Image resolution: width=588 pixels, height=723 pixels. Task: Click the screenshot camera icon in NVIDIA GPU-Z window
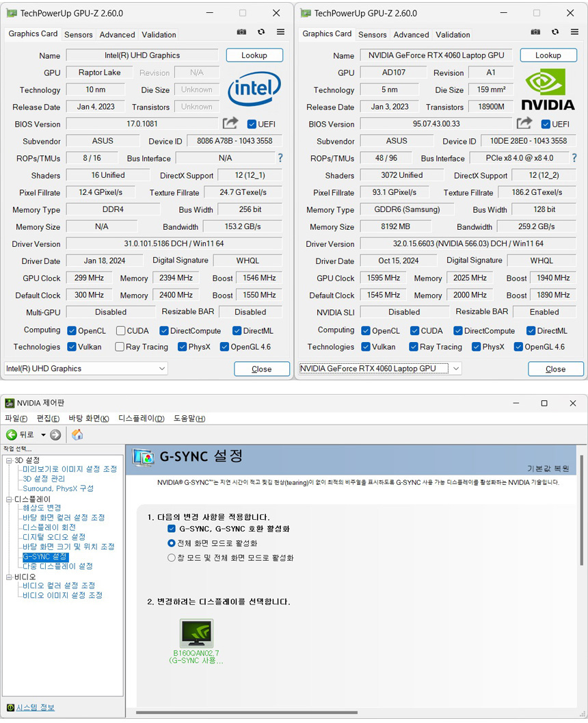coord(535,32)
